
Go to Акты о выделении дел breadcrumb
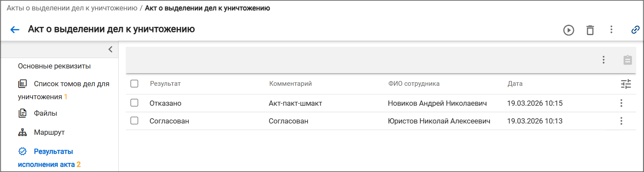point(72,8)
